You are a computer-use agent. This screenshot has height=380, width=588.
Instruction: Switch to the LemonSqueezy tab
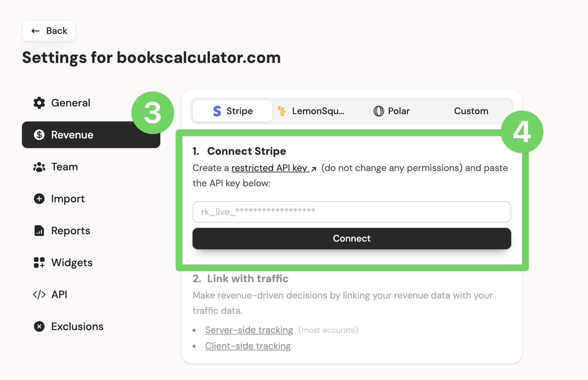312,111
